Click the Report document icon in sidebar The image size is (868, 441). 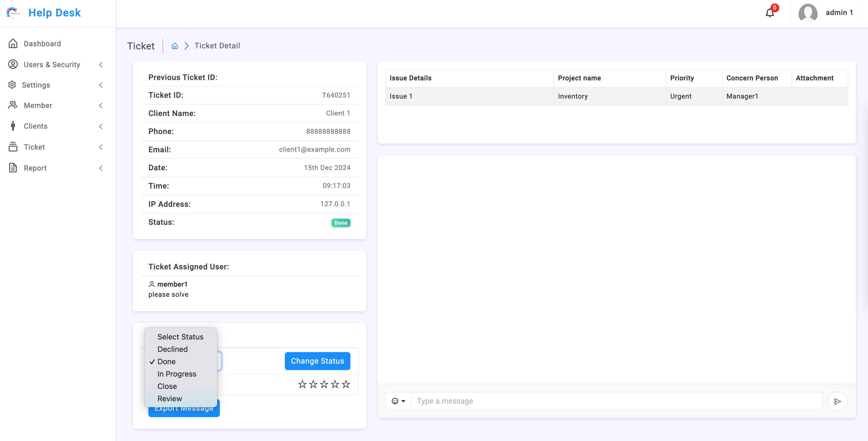tap(13, 168)
